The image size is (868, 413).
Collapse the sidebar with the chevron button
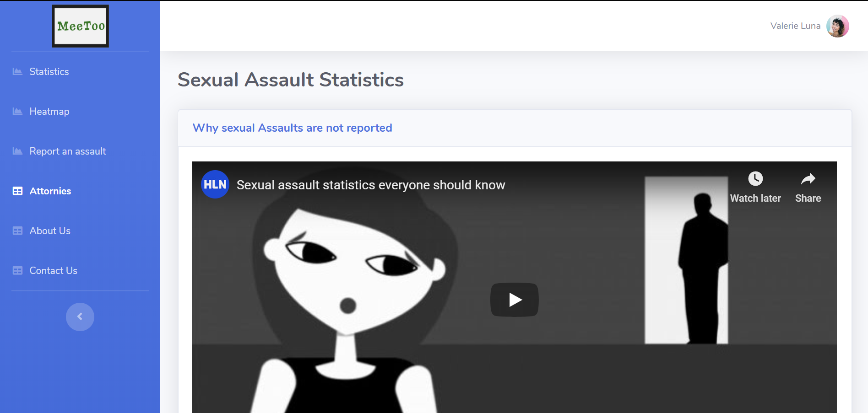pos(80,316)
